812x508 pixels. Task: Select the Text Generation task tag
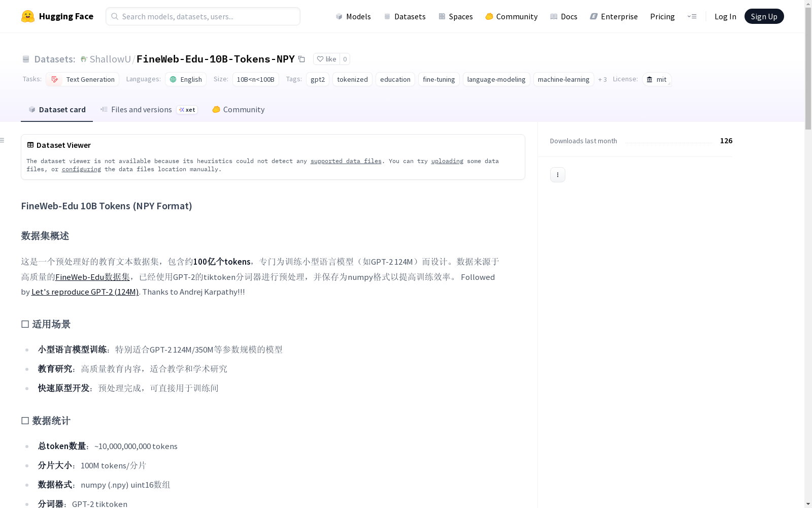[83, 79]
